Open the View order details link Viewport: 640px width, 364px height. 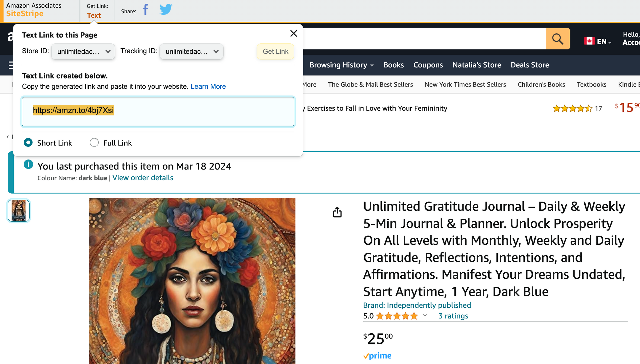point(143,178)
